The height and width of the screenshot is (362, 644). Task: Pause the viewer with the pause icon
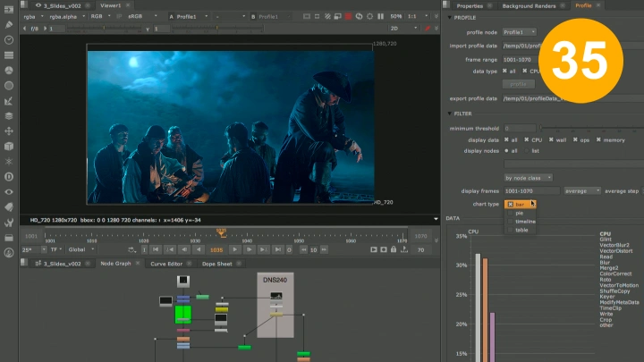(381, 16)
